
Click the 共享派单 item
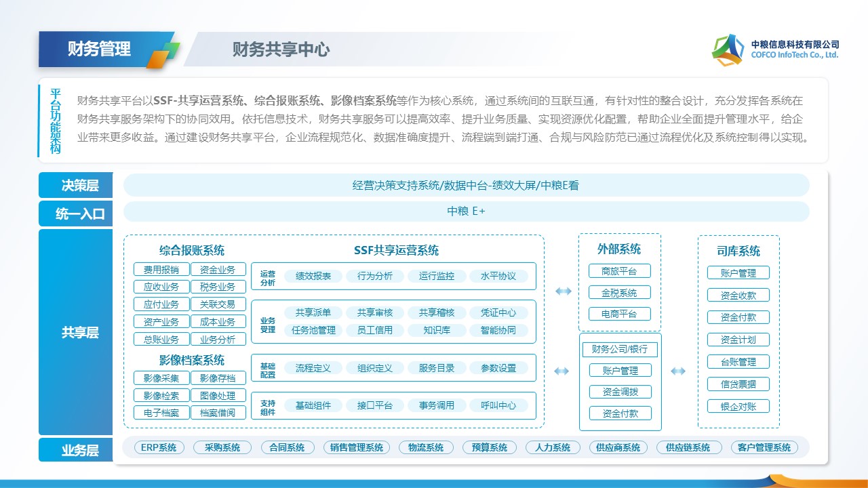313,312
